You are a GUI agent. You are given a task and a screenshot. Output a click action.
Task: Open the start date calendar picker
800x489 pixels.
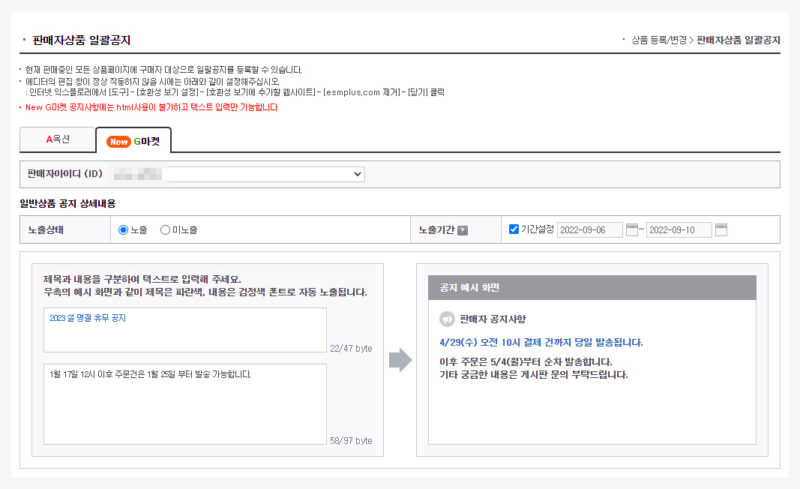[x=631, y=230]
